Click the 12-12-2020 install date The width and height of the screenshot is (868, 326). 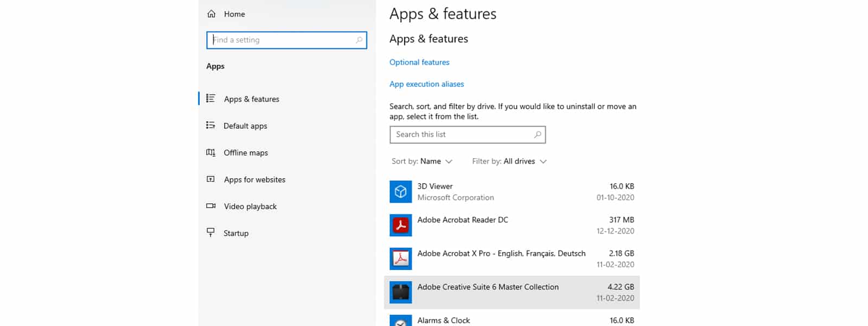(x=616, y=231)
